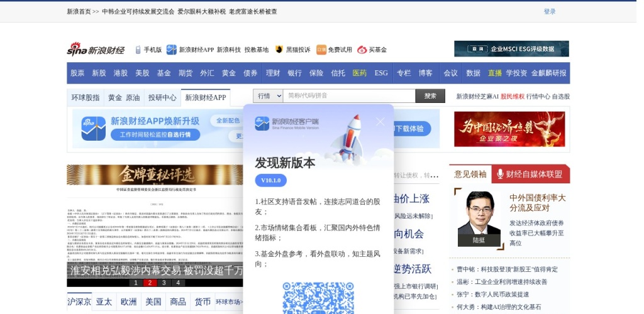Image resolution: width=644 pixels, height=314 pixels.
Task: Select 医药 in the navigation bar
Action: pyautogui.click(x=359, y=73)
